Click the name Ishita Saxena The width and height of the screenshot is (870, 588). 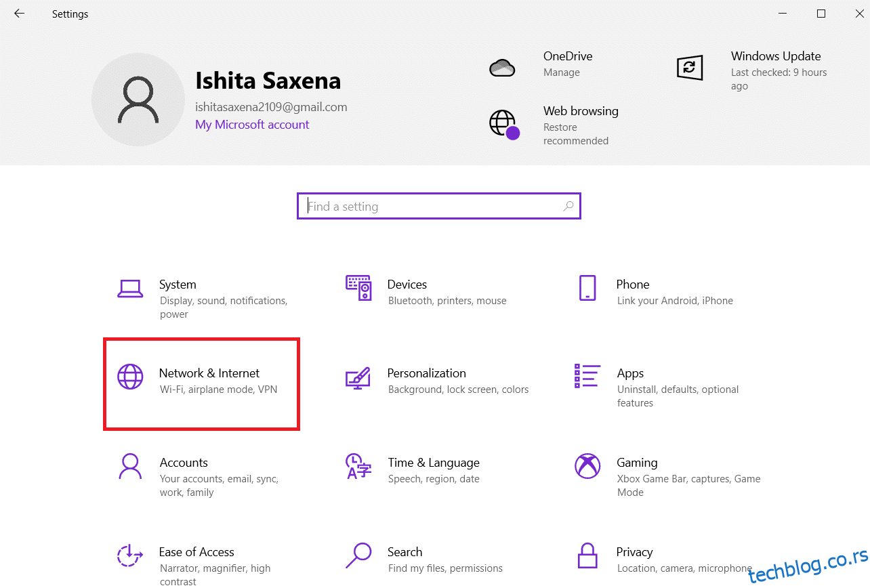(x=268, y=81)
